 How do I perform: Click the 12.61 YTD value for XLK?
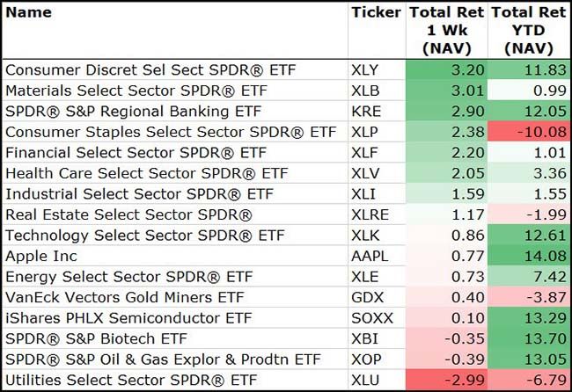[x=527, y=236]
